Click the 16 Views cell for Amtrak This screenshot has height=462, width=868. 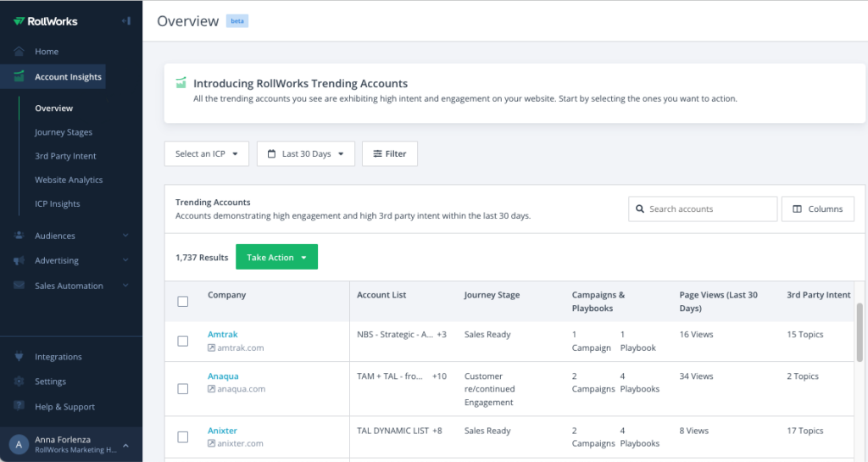pyautogui.click(x=696, y=334)
